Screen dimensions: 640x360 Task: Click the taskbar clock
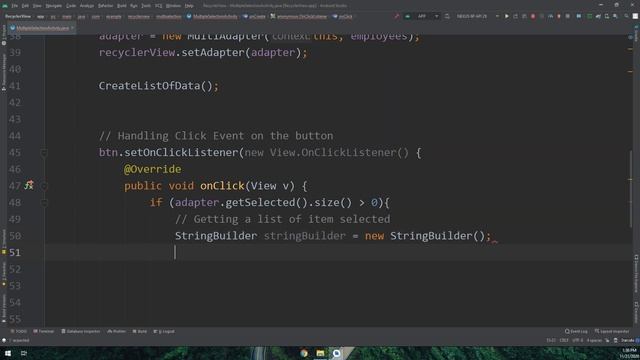tap(629, 353)
